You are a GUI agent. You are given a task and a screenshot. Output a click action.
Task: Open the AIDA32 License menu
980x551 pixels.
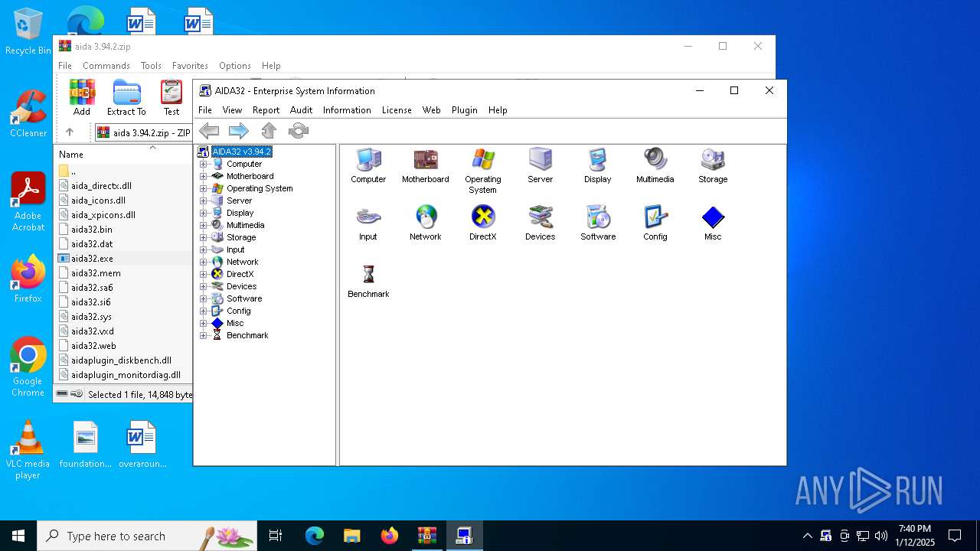397,110
